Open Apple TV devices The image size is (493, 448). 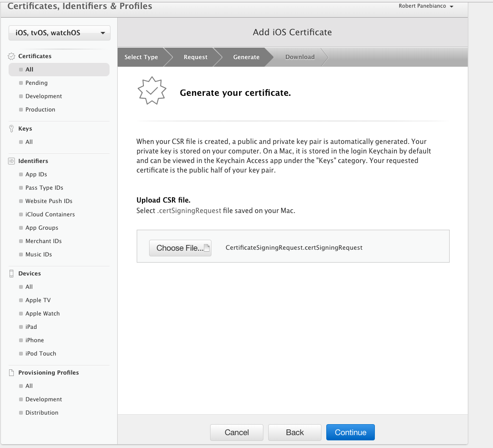tap(38, 300)
